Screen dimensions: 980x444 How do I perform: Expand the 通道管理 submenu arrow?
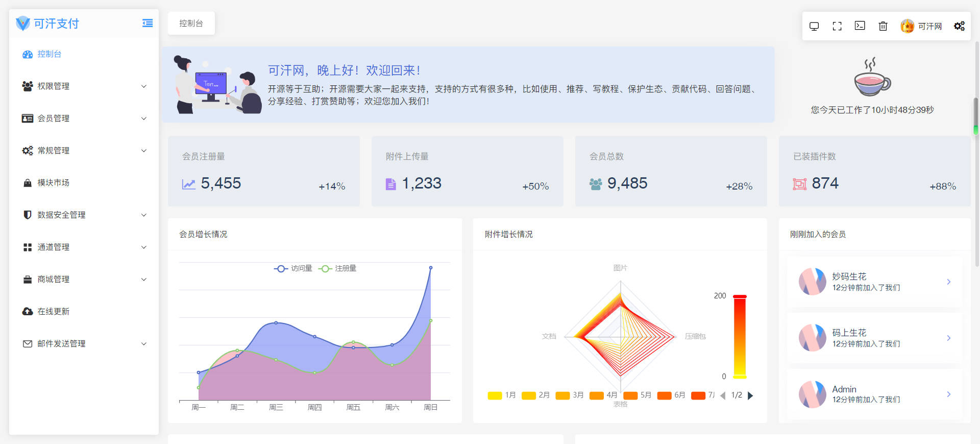tap(144, 247)
